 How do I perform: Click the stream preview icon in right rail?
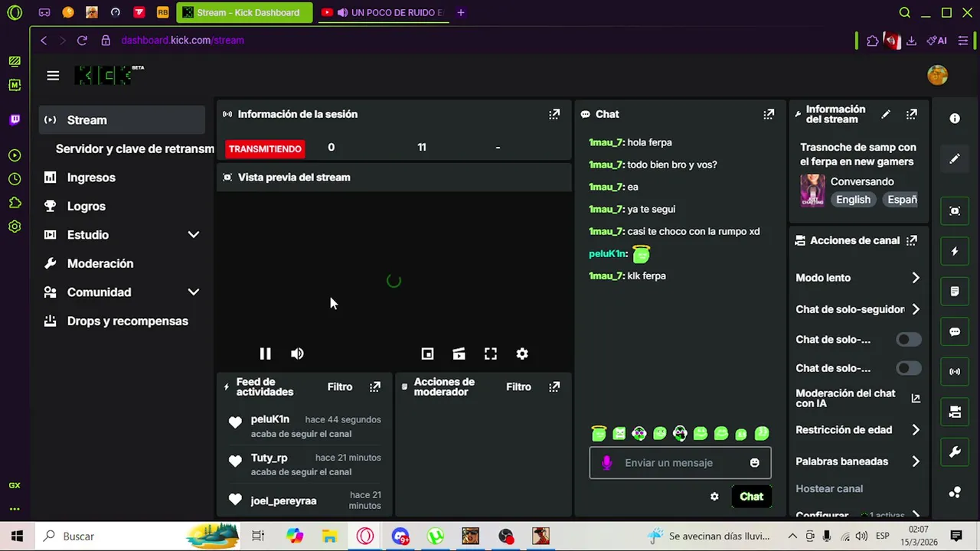coord(955,211)
